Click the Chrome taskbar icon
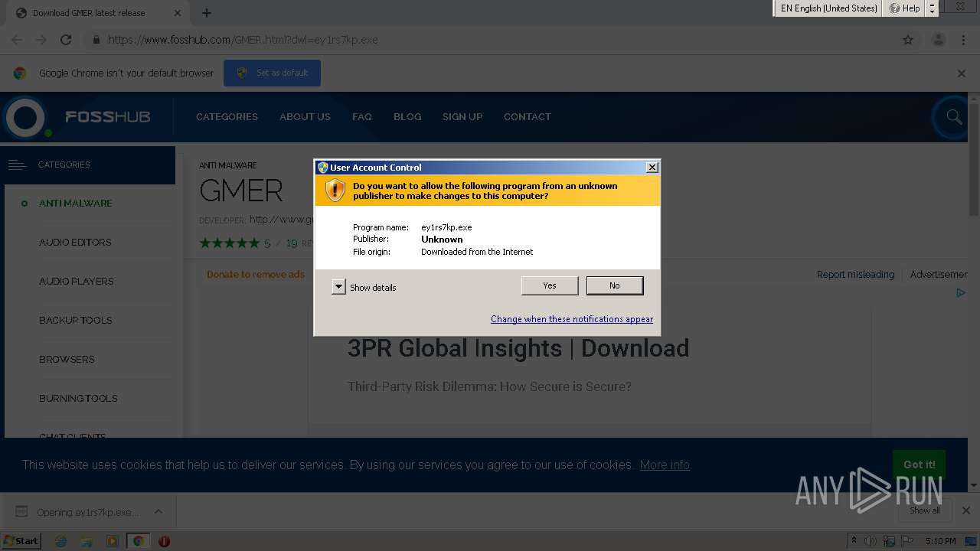 click(x=138, y=541)
